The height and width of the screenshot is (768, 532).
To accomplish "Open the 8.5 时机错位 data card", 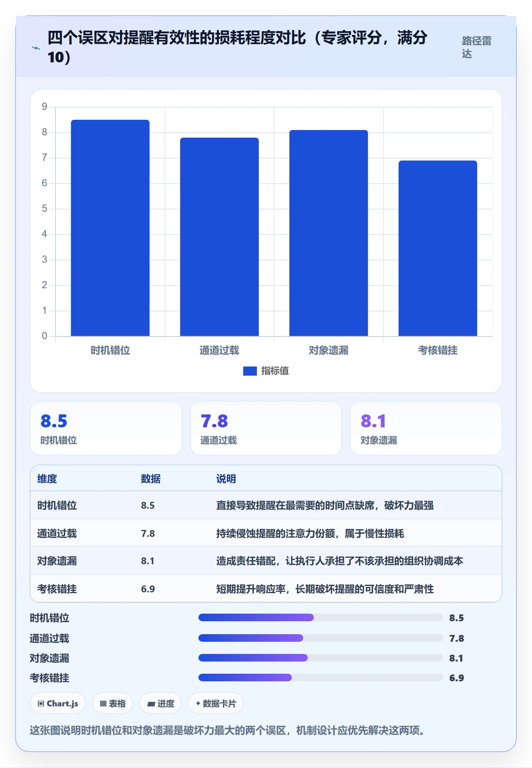I will tap(106, 428).
